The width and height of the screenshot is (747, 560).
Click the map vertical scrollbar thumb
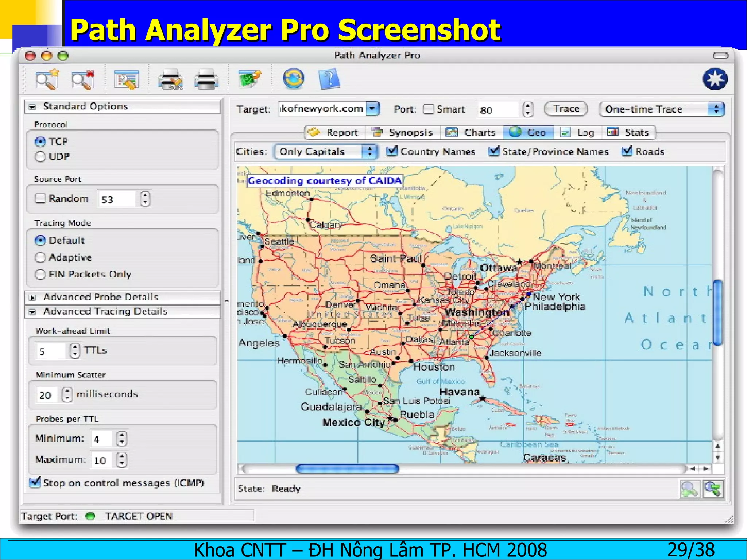(717, 312)
